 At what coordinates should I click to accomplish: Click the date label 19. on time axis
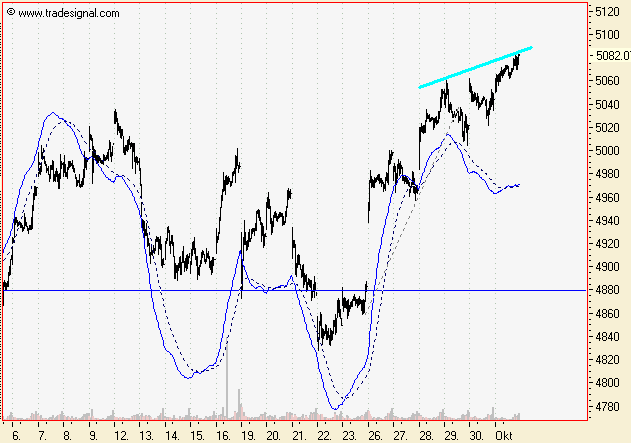(x=248, y=436)
